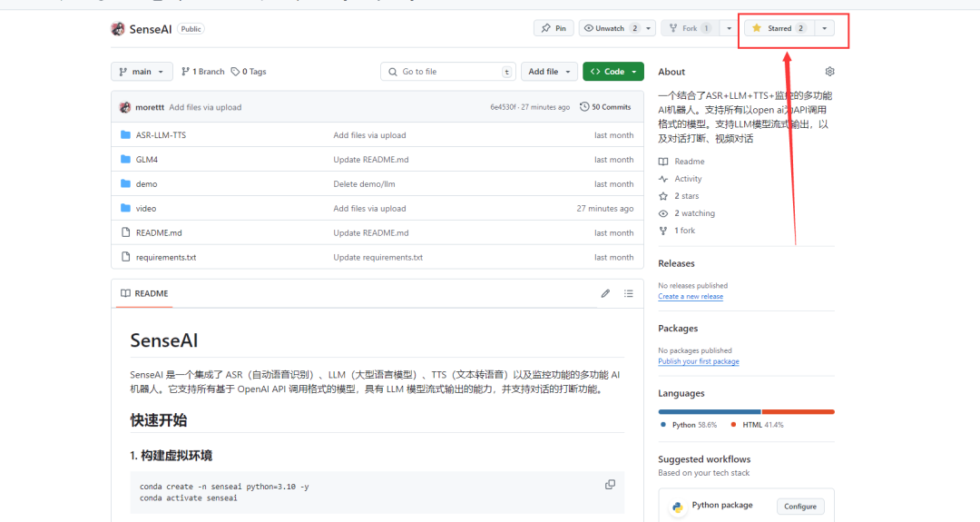Open the repository settings gear in About
This screenshot has width=980, height=522.
click(829, 72)
